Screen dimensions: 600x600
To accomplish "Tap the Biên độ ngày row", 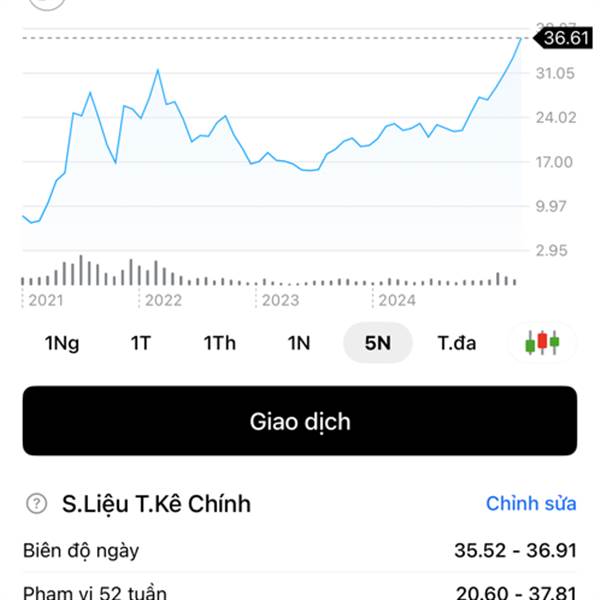I will [300, 550].
